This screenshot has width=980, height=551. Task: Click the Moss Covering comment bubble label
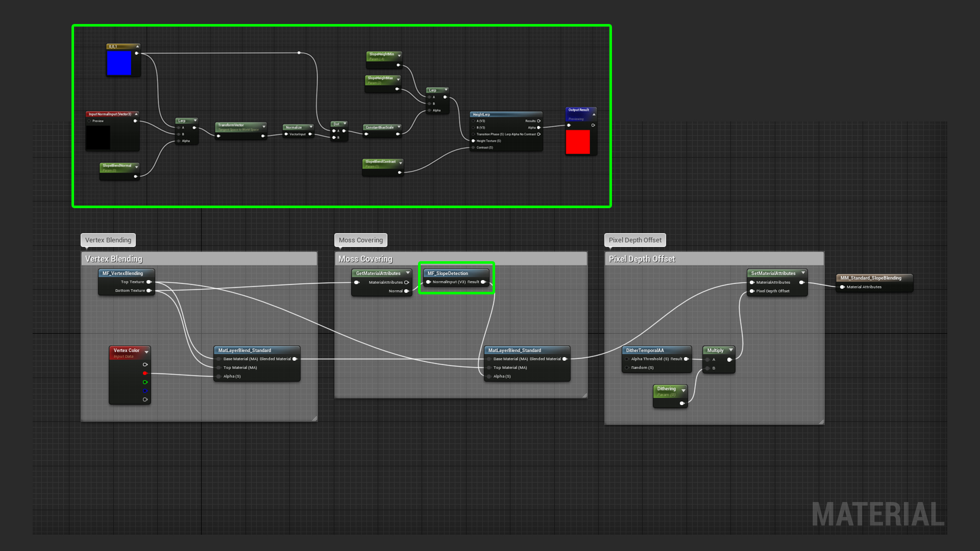360,240
